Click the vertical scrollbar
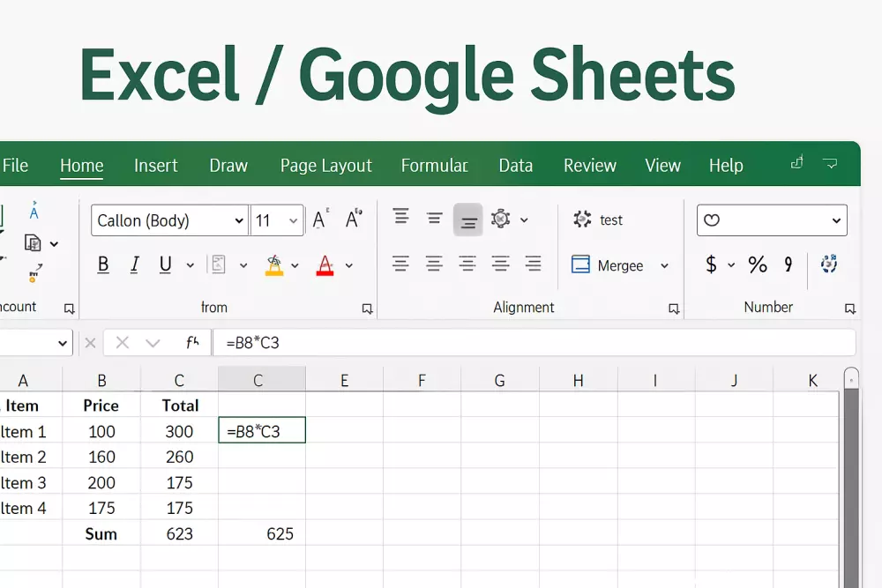 click(852, 478)
